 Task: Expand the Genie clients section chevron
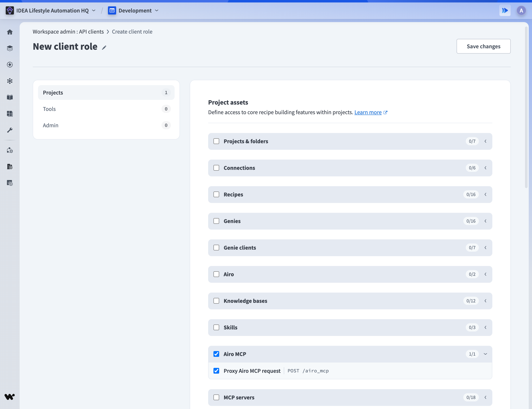tap(486, 248)
